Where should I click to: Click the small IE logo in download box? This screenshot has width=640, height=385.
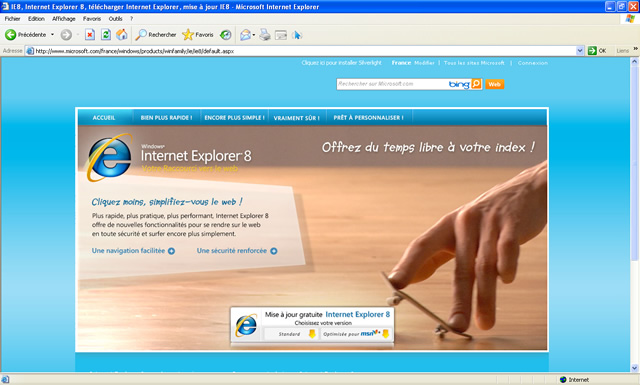[247, 325]
